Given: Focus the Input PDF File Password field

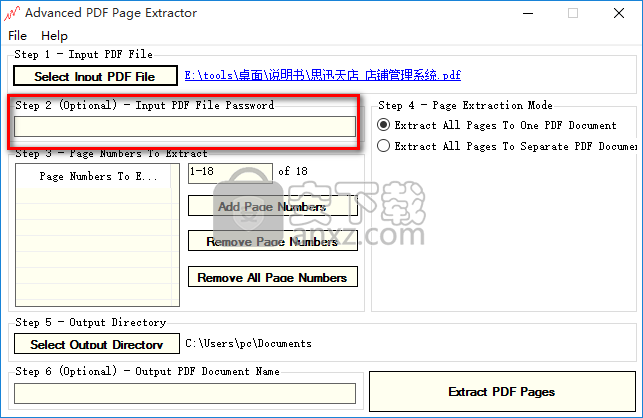Looking at the screenshot, I should [x=185, y=126].
